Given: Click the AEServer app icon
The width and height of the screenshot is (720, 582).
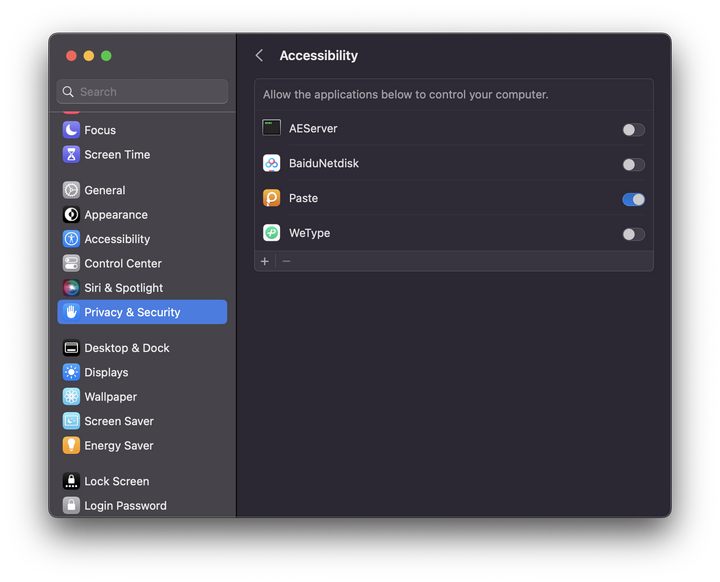Looking at the screenshot, I should [271, 128].
